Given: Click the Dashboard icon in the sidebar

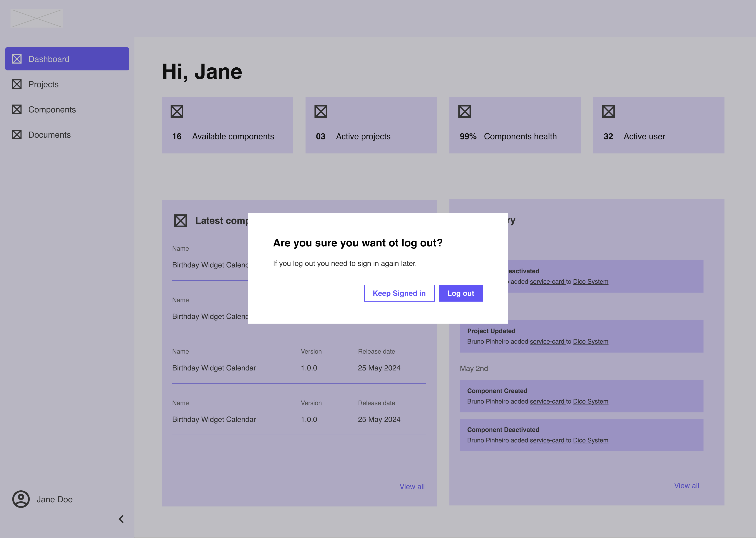Looking at the screenshot, I should [17, 59].
